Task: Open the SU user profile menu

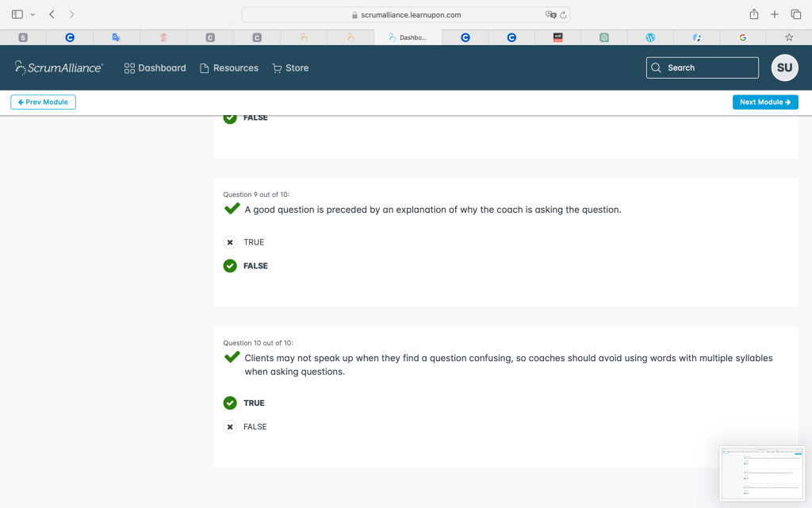Action: 784,68
